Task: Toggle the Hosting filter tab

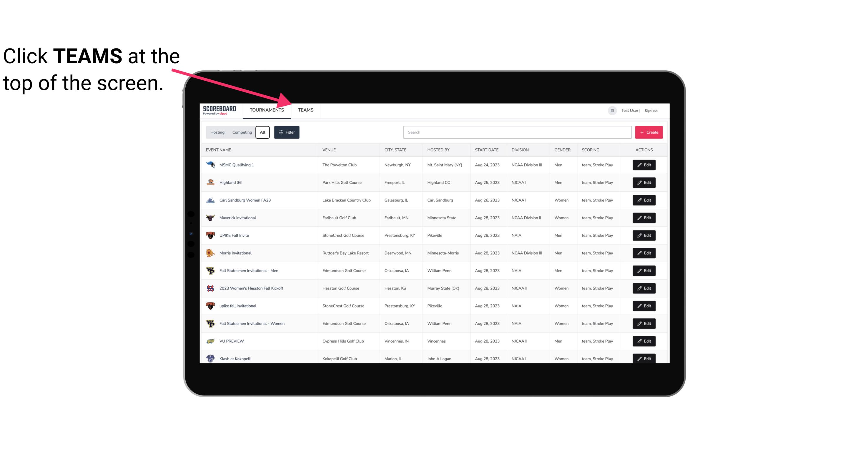Action: [x=217, y=132]
